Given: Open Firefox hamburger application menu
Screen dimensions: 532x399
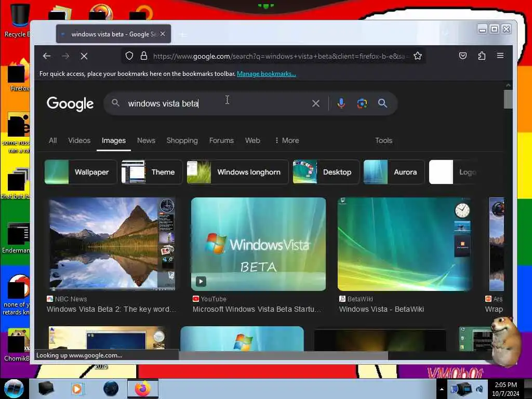Looking at the screenshot, I should pyautogui.click(x=500, y=56).
